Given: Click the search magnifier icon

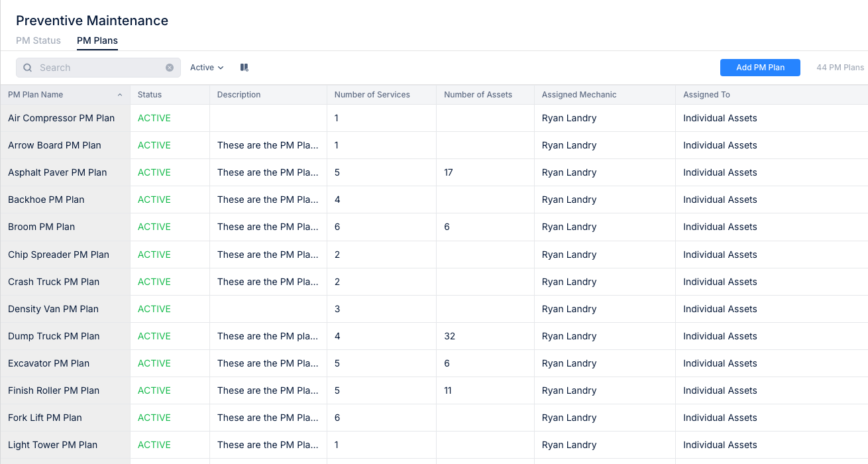Looking at the screenshot, I should click(27, 67).
